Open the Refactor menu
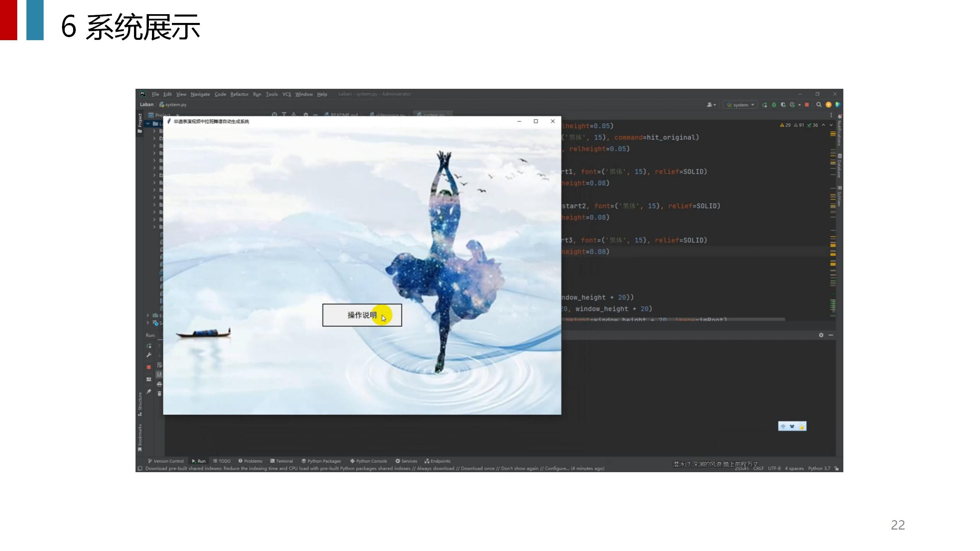Screen dimensions: 980x551 [x=239, y=94]
